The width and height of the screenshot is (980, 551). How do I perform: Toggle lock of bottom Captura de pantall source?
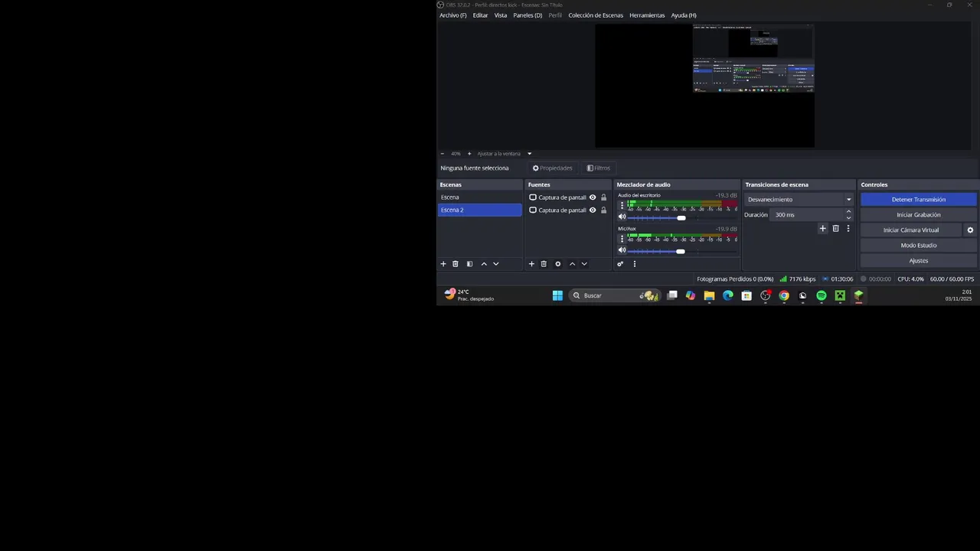[x=603, y=210]
